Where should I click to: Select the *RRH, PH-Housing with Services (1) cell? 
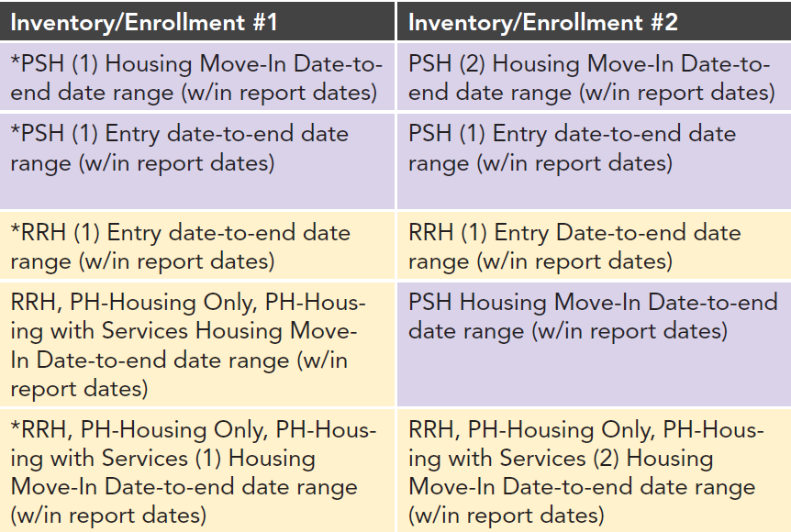click(197, 471)
